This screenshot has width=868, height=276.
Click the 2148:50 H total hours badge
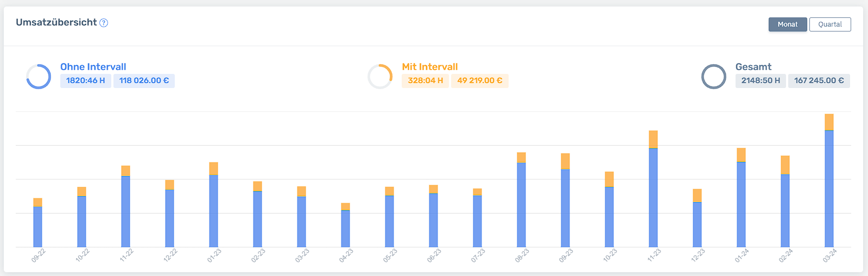pos(760,81)
